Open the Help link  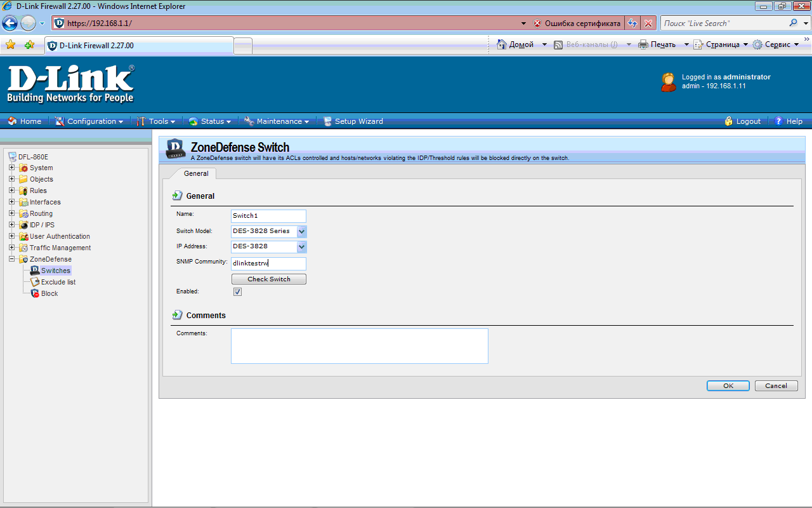click(x=789, y=121)
